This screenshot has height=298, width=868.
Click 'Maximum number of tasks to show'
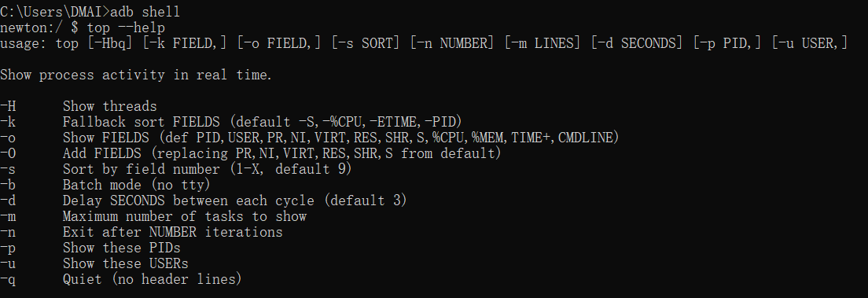184,216
